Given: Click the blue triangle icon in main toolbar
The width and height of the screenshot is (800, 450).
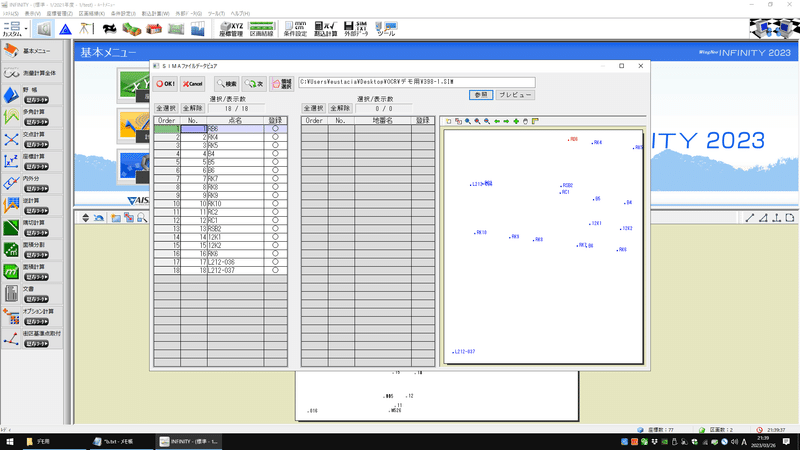Looking at the screenshot, I should click(65, 29).
